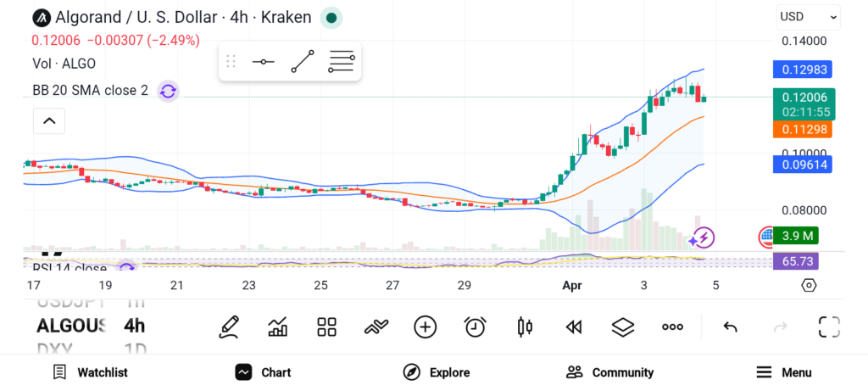868x391 pixels.
Task: Go to the Explore tab
Action: coord(437,372)
